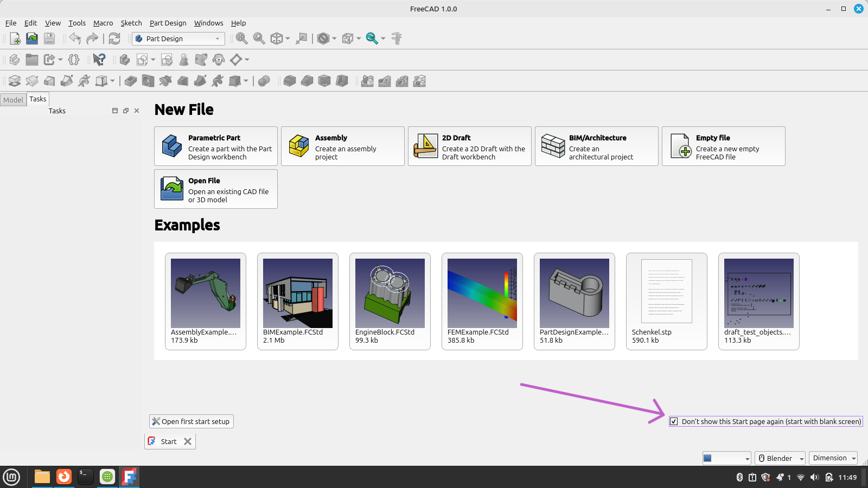Open the Sketch menu
The height and width of the screenshot is (488, 868).
point(131,23)
